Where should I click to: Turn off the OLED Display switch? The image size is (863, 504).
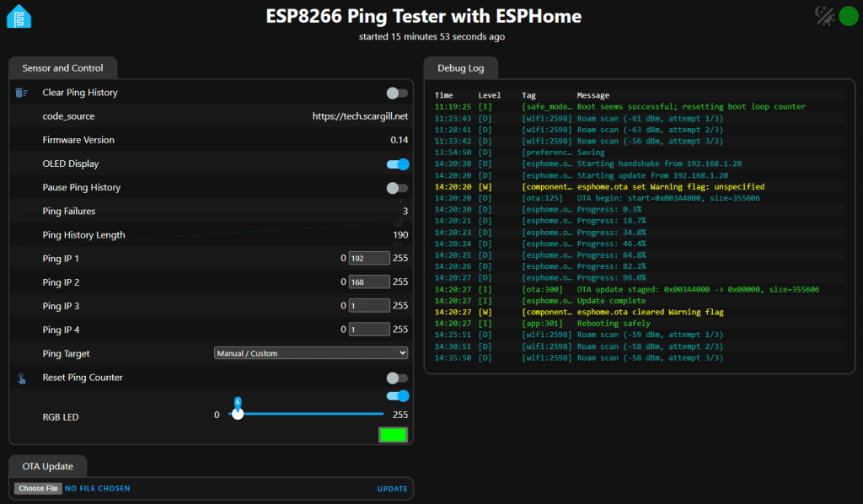398,164
